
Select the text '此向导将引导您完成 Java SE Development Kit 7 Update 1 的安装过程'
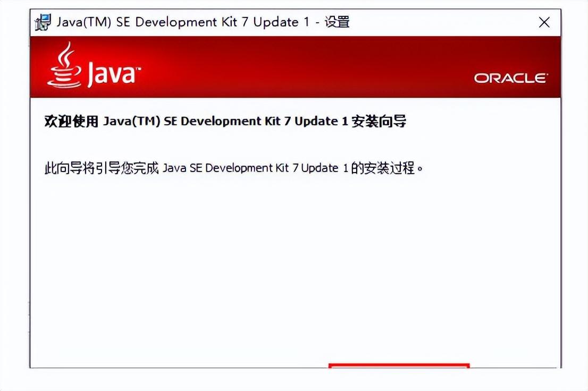coord(233,168)
